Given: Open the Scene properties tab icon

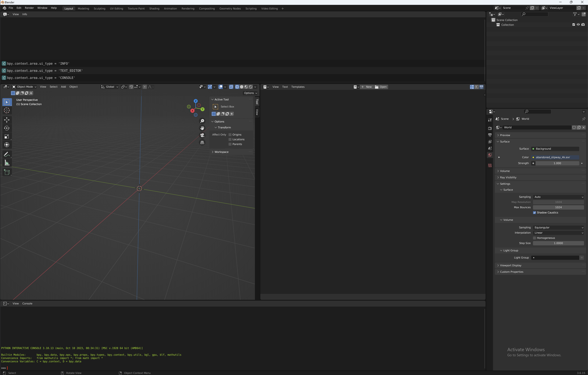Looking at the screenshot, I should tap(490, 148).
